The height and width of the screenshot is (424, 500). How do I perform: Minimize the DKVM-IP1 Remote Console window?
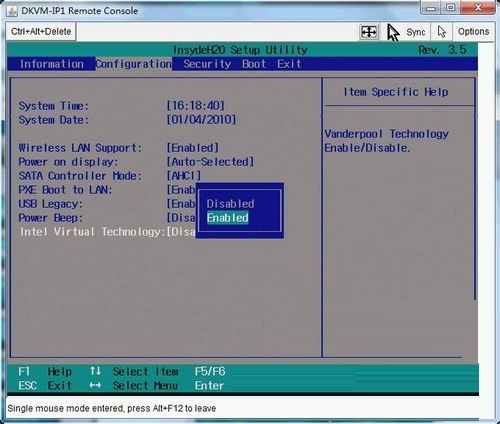click(x=431, y=8)
